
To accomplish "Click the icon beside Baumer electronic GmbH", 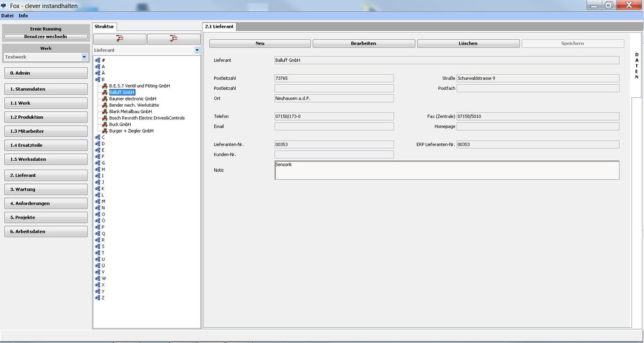I will [x=104, y=99].
